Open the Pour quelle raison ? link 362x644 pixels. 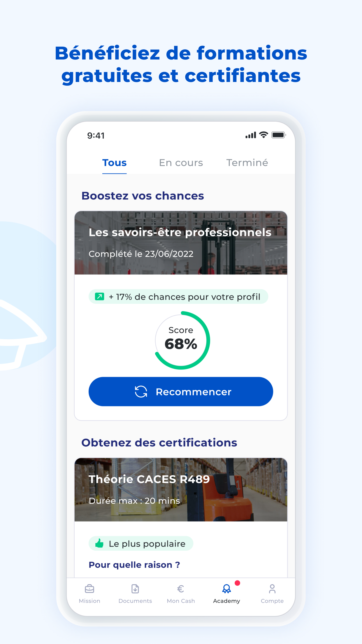click(x=134, y=565)
